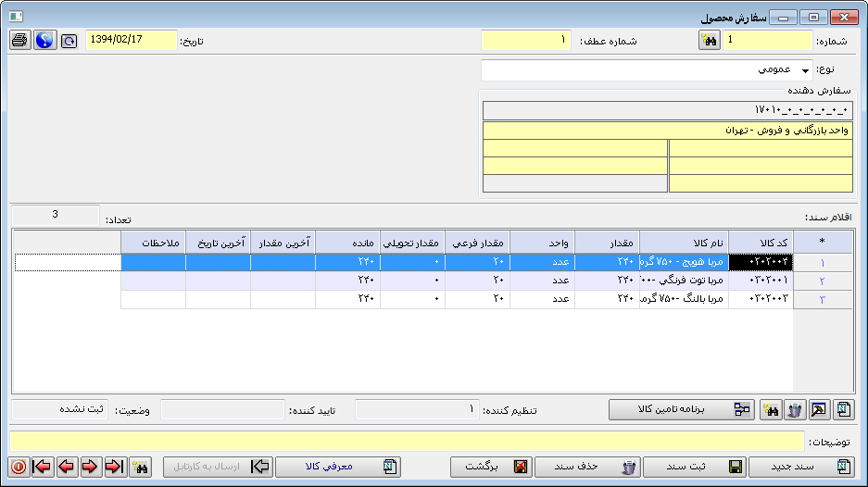Click the وضعیت status field ثبت نشده
Screen dimensions: 868x487
60,409
